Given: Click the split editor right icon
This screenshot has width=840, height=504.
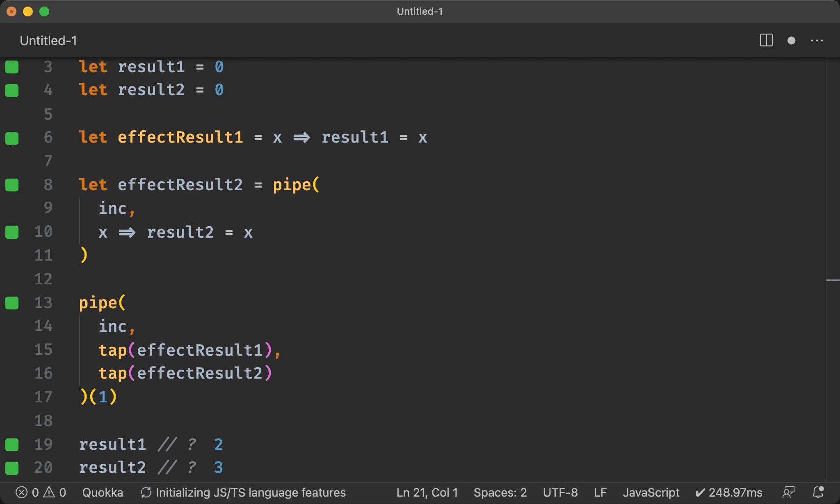Looking at the screenshot, I should (766, 41).
